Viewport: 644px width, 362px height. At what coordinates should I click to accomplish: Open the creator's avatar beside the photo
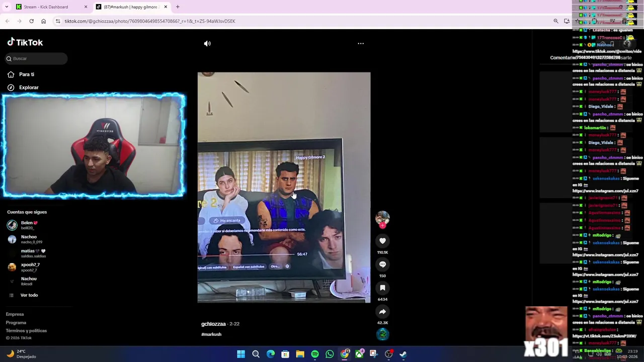382,218
